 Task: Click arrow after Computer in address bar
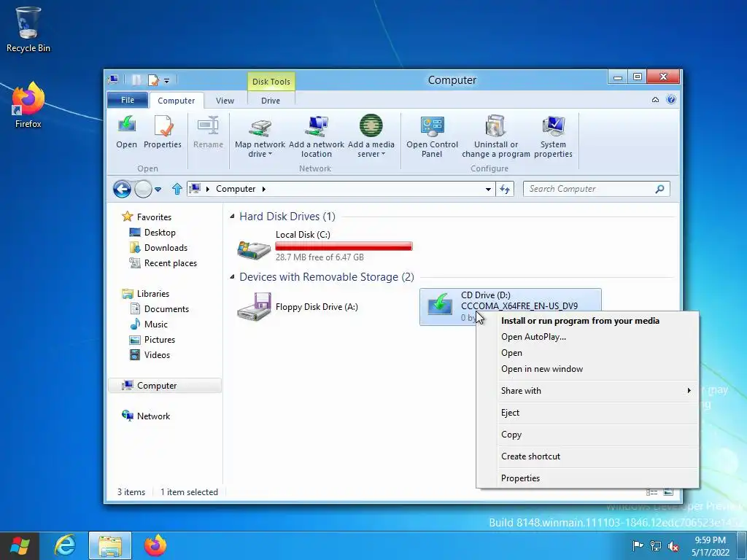pyautogui.click(x=263, y=189)
